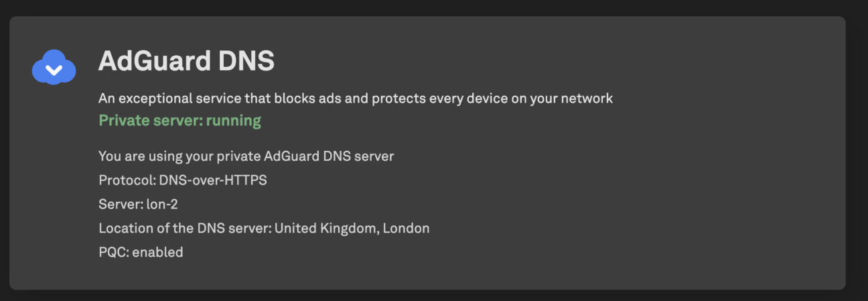
Task: Click the word network in the description
Action: (588, 99)
